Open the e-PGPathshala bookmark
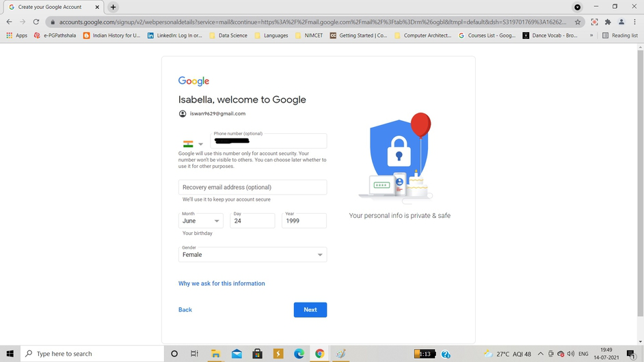The height and width of the screenshot is (362, 644). 55,36
